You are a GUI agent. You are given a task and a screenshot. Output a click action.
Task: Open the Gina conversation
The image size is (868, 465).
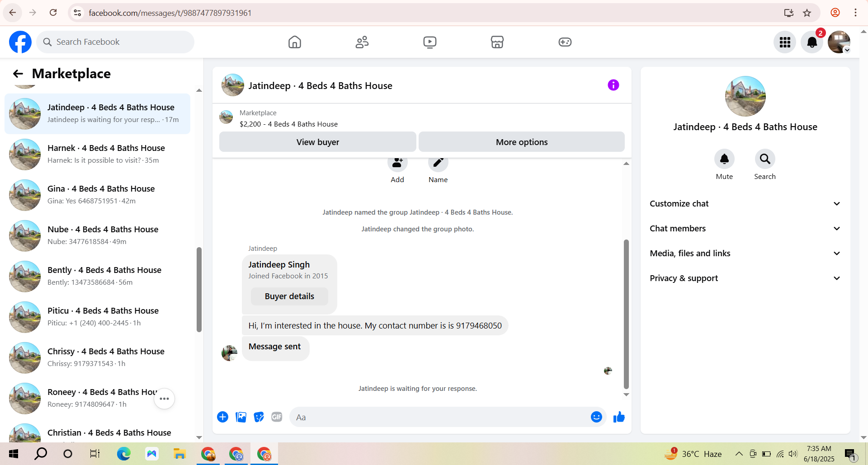(97, 195)
